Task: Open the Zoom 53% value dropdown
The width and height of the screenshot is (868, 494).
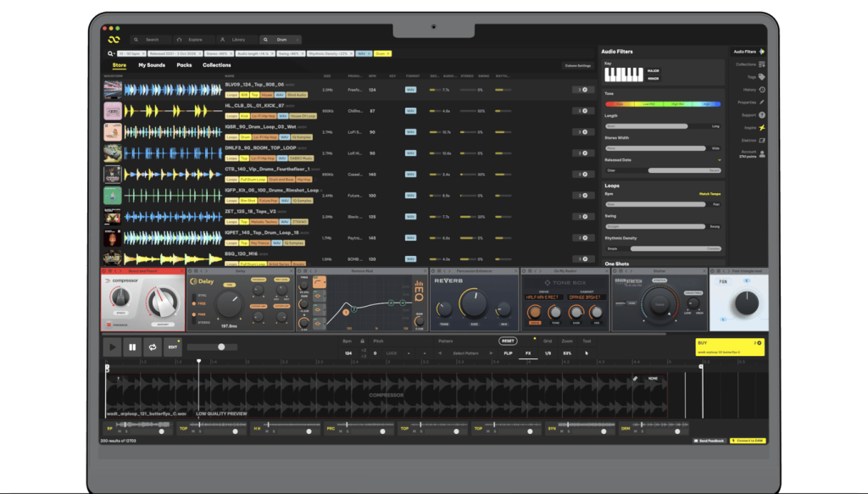Action: (567, 353)
